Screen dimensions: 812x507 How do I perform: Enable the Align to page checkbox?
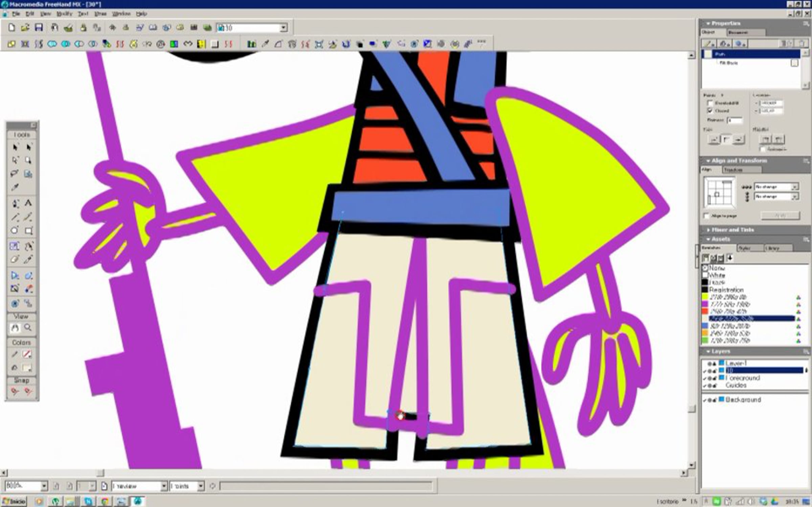(706, 216)
